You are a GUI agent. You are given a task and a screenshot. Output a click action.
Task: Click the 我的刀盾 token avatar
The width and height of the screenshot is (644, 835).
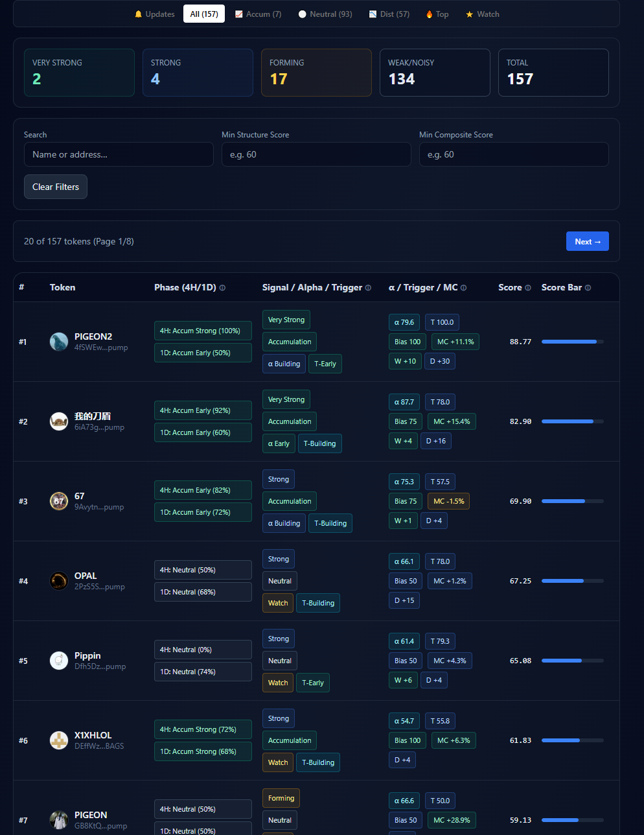click(59, 421)
